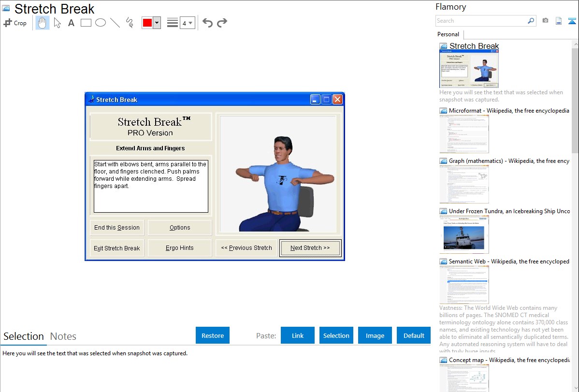
Task: Click the "Extend Arms and Fingers" heading
Action: point(150,148)
